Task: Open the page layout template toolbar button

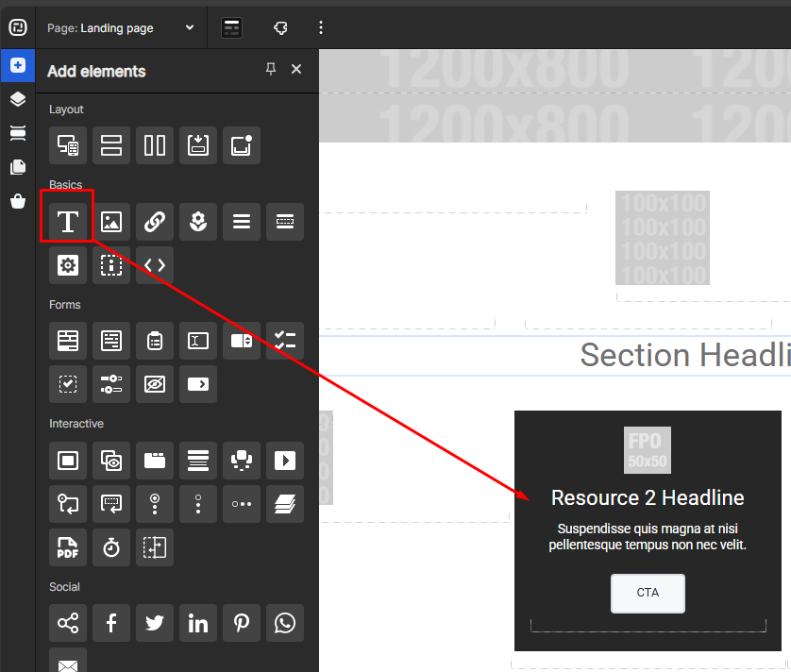Action: pyautogui.click(x=231, y=27)
